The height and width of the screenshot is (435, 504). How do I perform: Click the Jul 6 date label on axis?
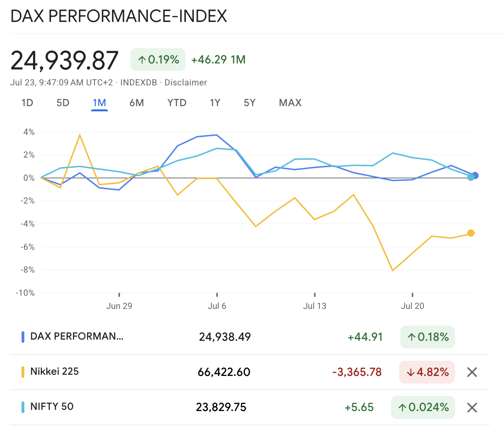coord(217,306)
